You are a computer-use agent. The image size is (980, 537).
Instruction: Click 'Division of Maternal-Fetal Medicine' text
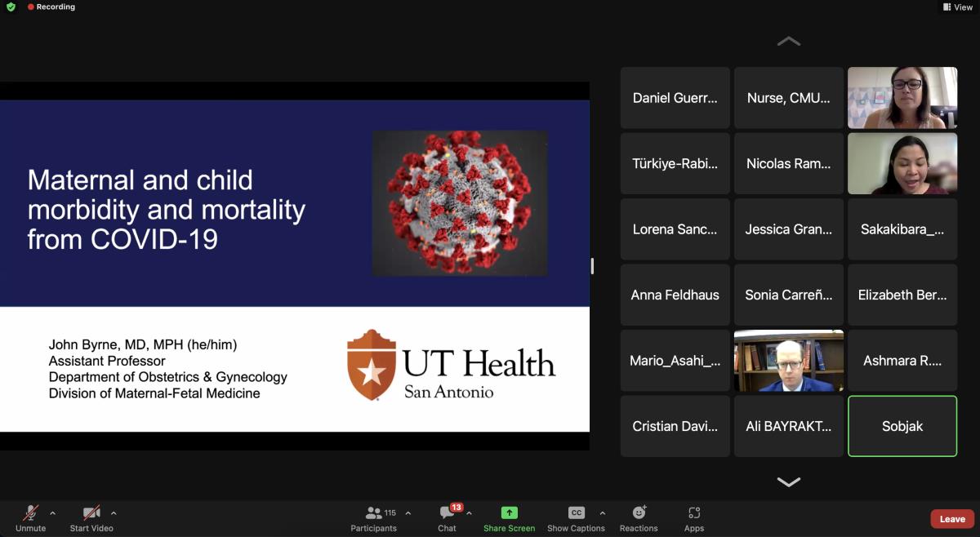154,393
